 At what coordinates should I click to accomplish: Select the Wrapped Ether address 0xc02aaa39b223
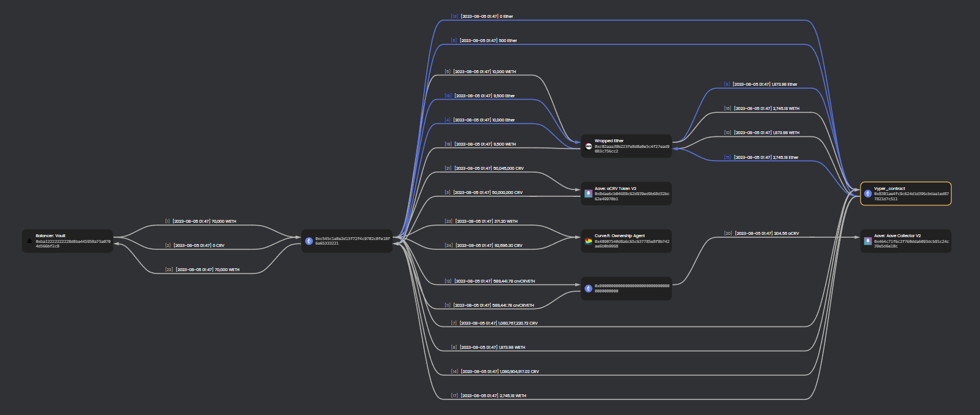point(632,149)
